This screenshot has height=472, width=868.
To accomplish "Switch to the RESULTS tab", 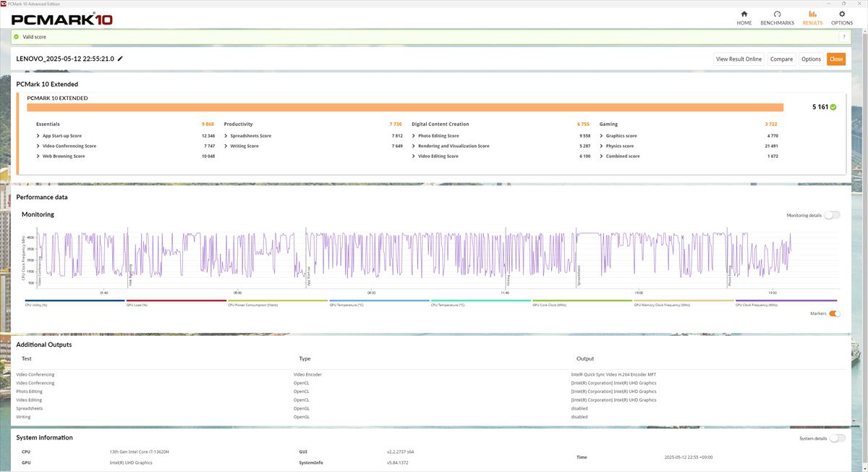I will (x=812, y=18).
